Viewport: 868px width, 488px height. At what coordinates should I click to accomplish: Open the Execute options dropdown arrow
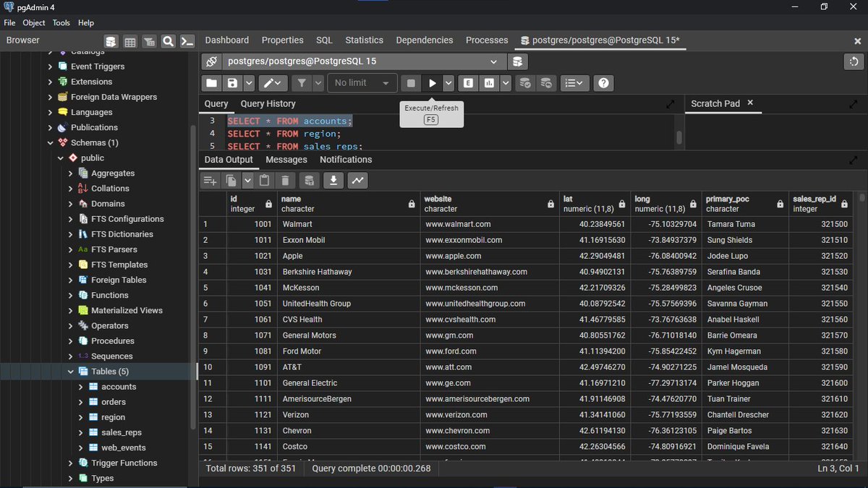coord(448,83)
